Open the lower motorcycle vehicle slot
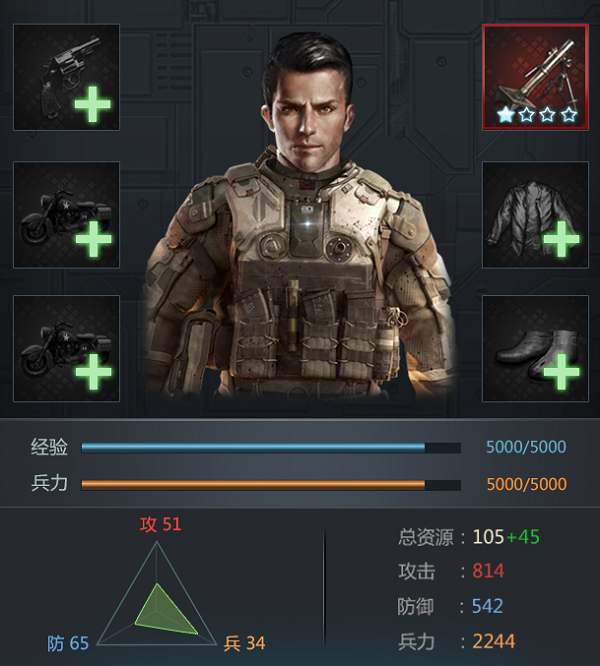 (66, 348)
